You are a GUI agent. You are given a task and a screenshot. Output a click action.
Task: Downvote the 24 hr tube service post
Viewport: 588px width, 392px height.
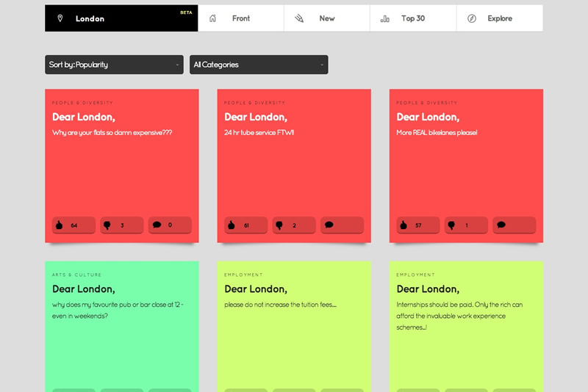[294, 225]
